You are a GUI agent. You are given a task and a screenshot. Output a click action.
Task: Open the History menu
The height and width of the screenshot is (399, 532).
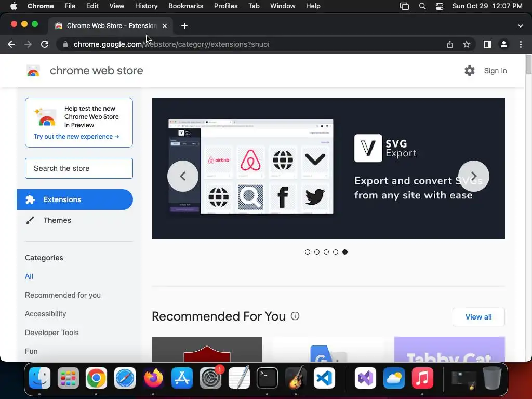pyautogui.click(x=146, y=6)
